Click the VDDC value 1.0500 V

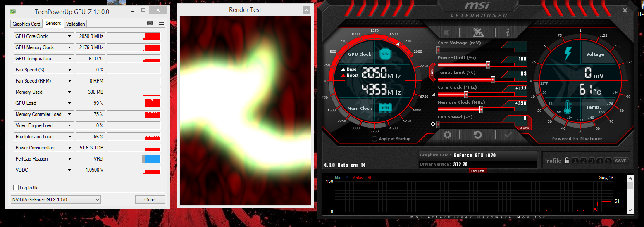coord(90,170)
